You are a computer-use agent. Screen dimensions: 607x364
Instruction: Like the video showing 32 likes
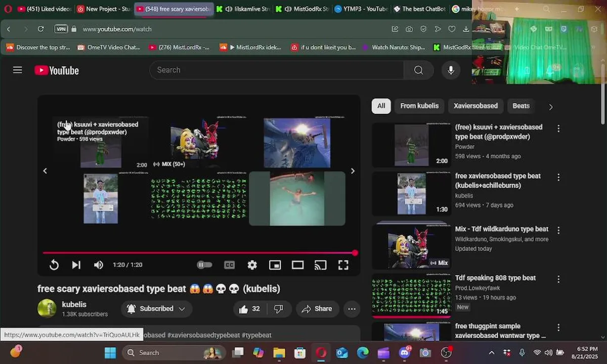click(250, 309)
